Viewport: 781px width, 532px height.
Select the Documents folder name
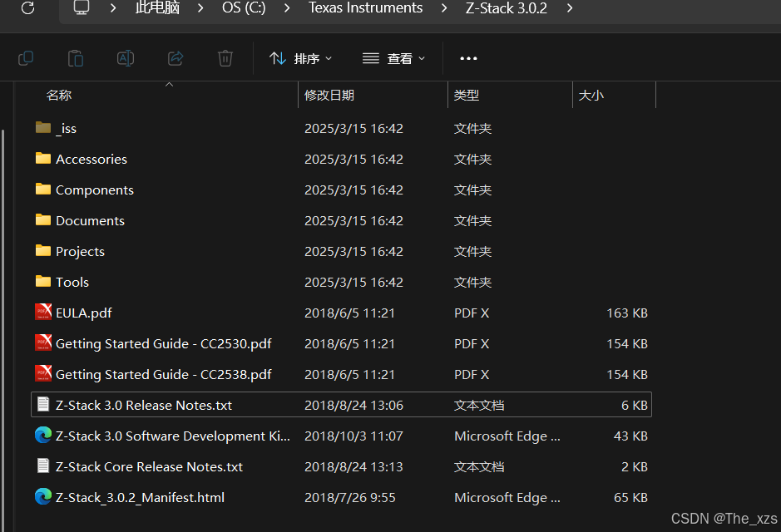90,221
